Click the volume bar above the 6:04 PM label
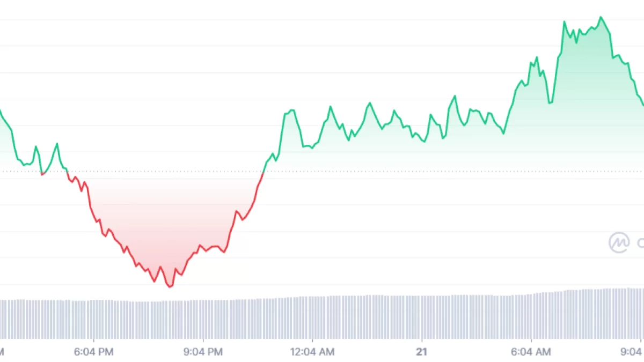 [94, 320]
